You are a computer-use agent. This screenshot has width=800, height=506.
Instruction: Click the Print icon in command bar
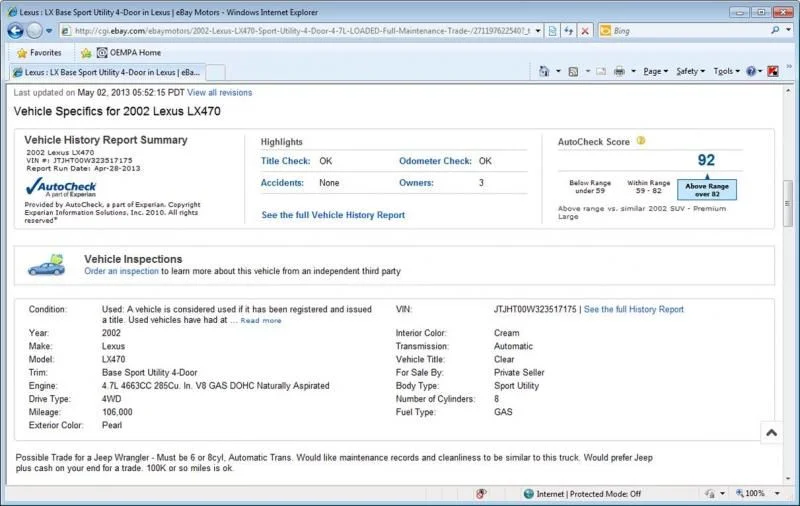619,72
